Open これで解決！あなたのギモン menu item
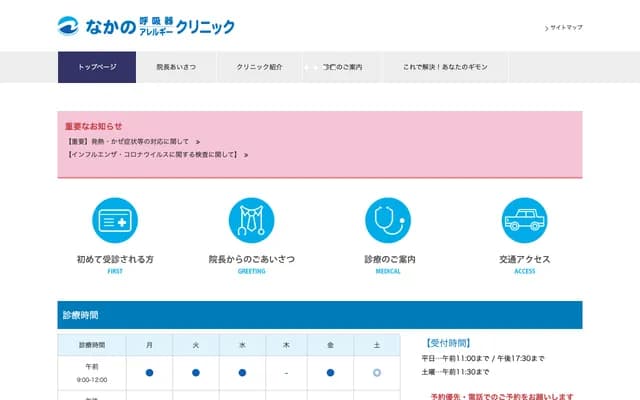This screenshot has height=400, width=640. point(445,67)
